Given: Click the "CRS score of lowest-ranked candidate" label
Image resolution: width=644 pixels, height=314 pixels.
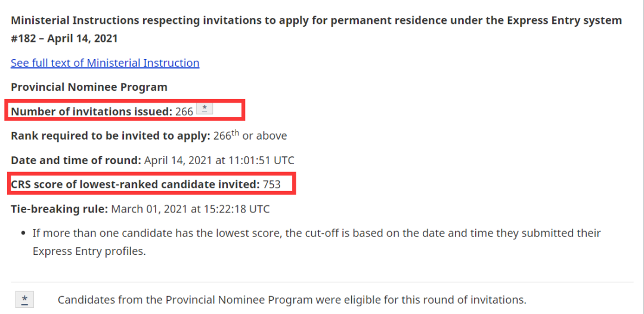Looking at the screenshot, I should (x=135, y=184).
